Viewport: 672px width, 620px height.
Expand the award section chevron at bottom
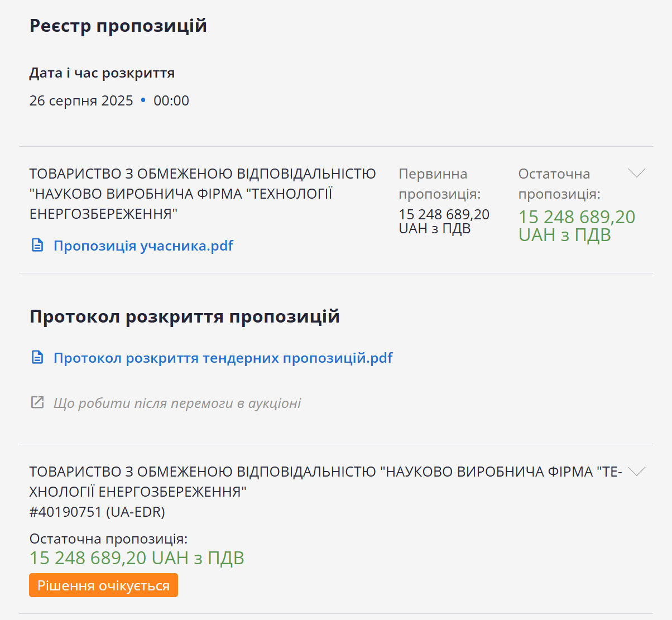pos(636,472)
